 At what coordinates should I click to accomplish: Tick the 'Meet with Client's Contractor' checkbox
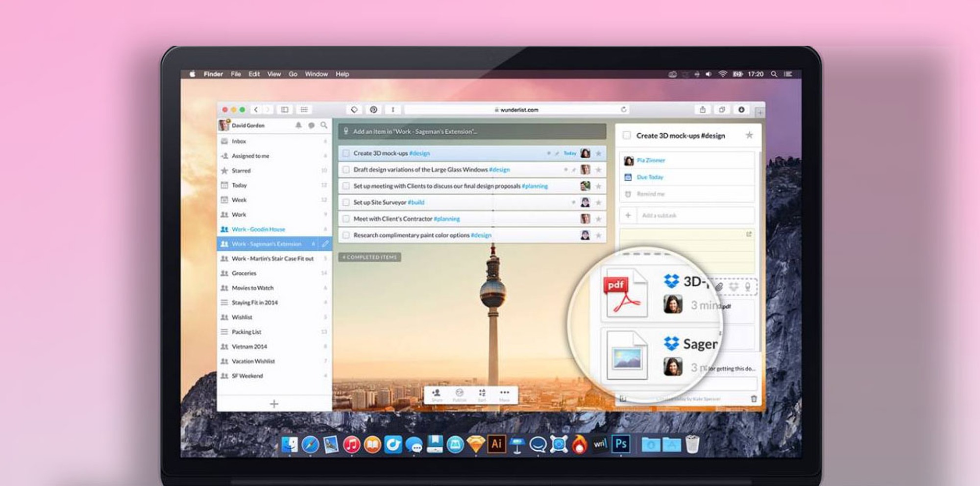(x=346, y=219)
